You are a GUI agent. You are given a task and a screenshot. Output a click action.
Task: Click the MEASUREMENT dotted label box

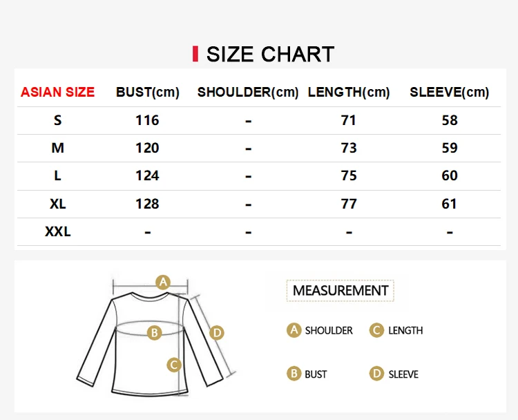340,290
